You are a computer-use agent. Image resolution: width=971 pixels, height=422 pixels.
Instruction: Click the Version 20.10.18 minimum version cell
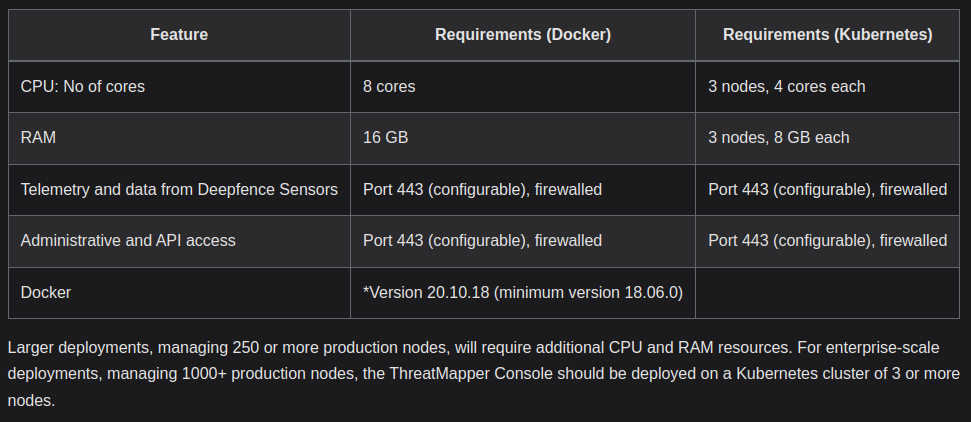point(523,292)
